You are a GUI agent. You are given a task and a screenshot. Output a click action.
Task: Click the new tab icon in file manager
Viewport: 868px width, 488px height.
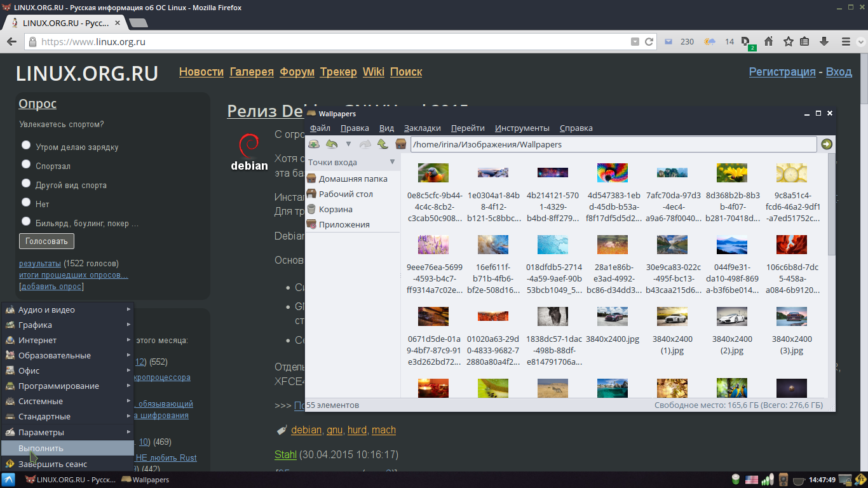coord(314,144)
